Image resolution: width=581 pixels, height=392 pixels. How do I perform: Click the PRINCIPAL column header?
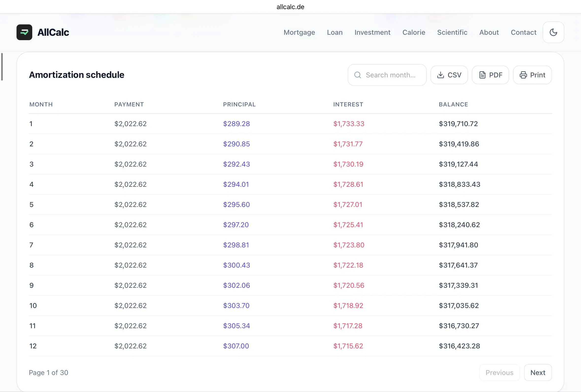(239, 104)
